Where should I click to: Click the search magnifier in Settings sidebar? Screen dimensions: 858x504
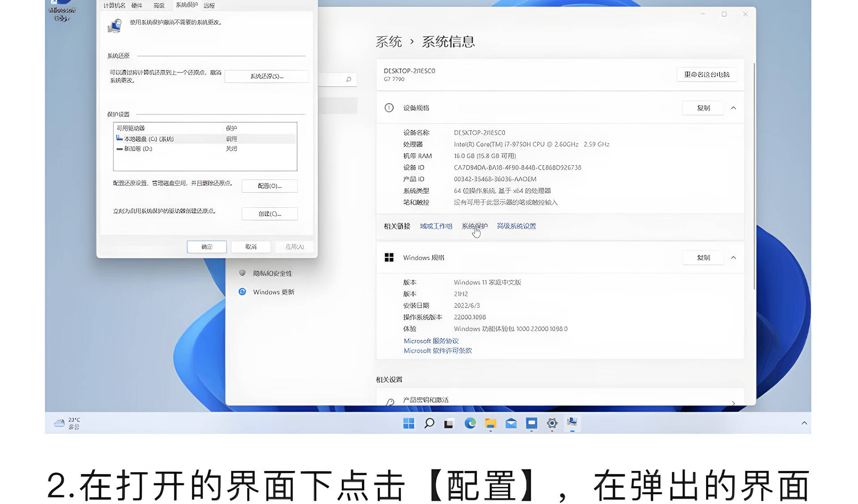349,80
